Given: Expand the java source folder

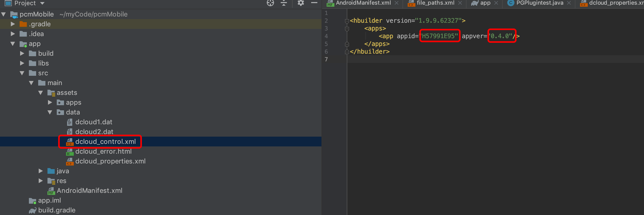Looking at the screenshot, I should pyautogui.click(x=41, y=171).
